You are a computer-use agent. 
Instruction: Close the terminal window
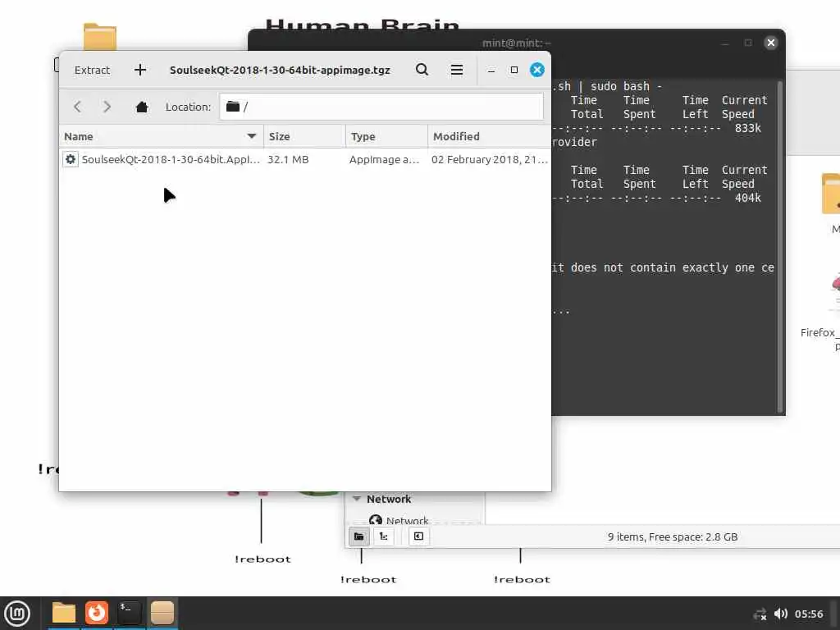click(x=771, y=43)
